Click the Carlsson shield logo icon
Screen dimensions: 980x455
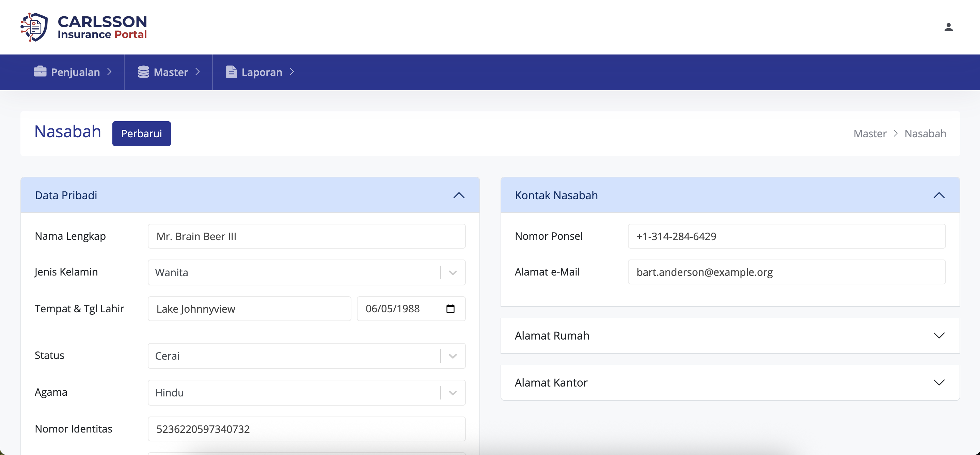(34, 27)
